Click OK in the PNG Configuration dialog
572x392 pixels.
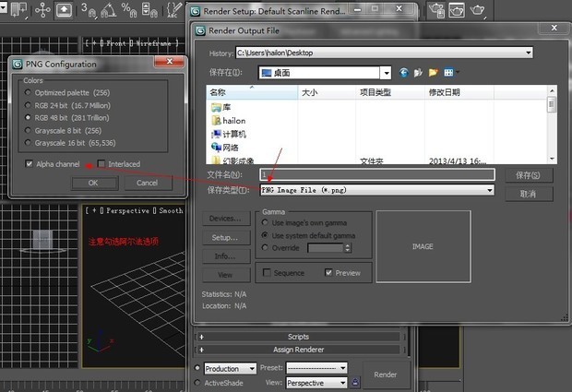93,183
